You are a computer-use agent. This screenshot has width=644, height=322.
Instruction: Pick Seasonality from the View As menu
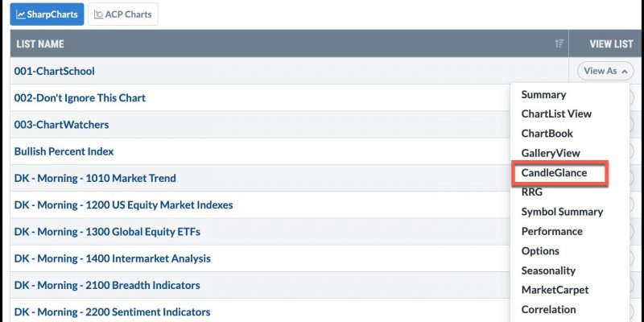click(548, 270)
